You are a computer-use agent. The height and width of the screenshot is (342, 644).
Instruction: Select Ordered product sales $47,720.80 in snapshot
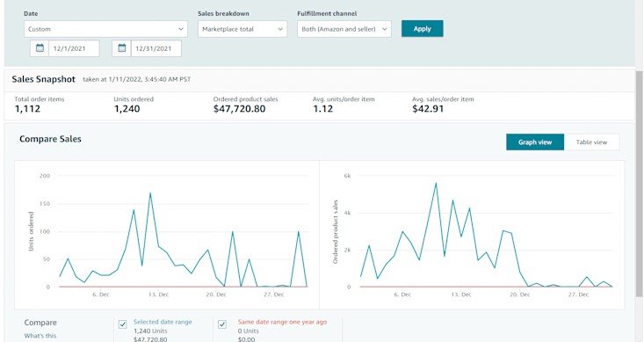pos(240,109)
